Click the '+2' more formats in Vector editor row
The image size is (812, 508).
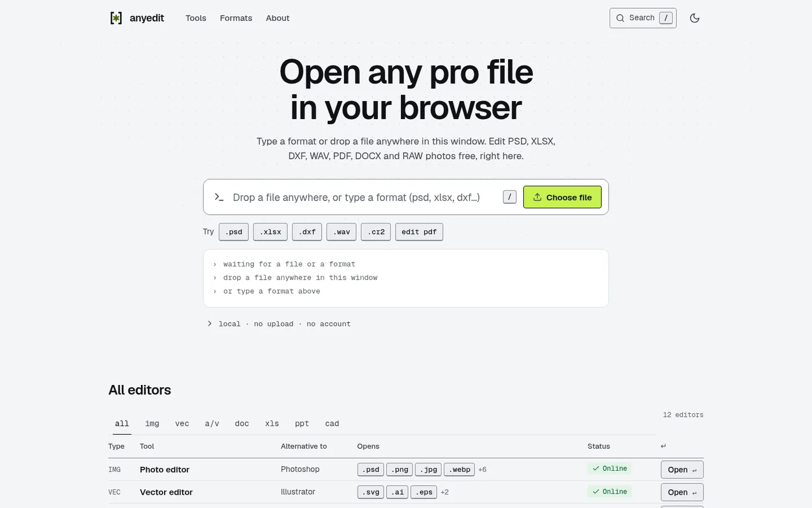[445, 492]
